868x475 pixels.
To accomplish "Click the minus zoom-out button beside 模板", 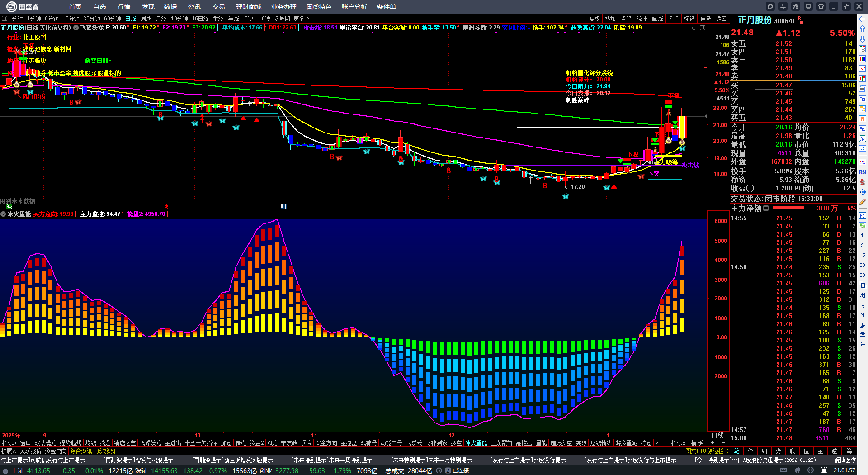I will tap(724, 443).
